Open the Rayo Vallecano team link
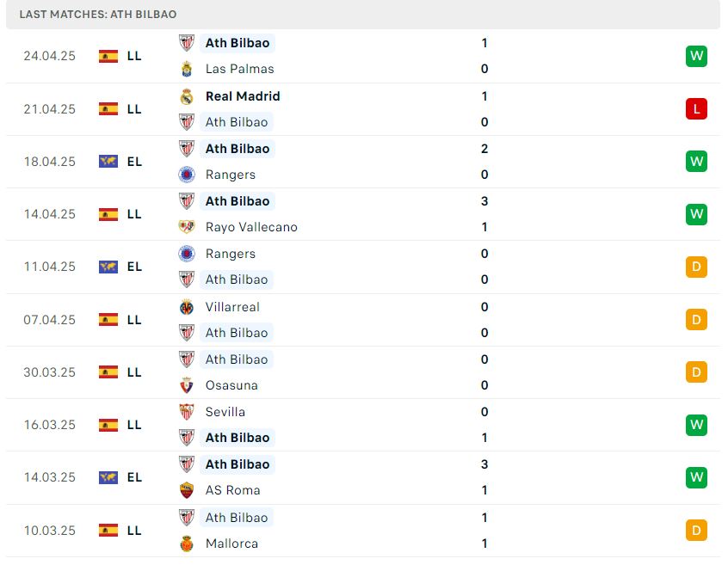 pyautogui.click(x=251, y=227)
